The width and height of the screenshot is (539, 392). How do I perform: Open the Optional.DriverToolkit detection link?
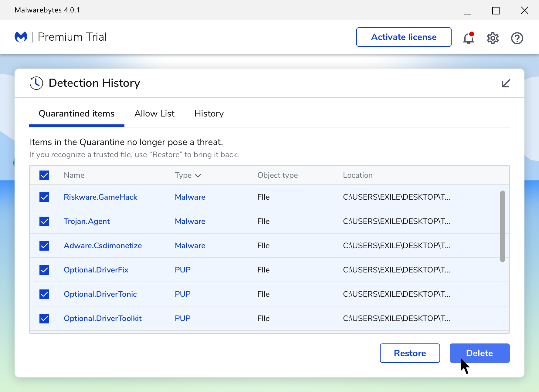(x=103, y=319)
